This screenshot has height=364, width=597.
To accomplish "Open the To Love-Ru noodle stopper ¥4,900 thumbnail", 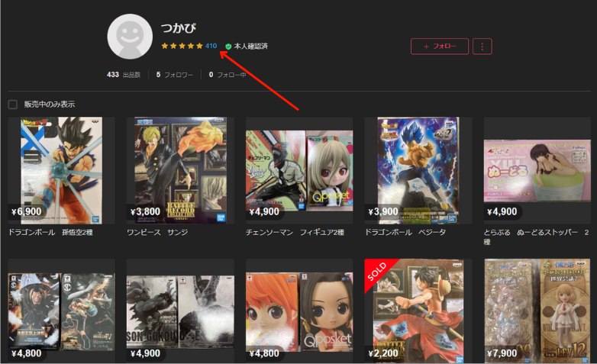I will point(537,171).
